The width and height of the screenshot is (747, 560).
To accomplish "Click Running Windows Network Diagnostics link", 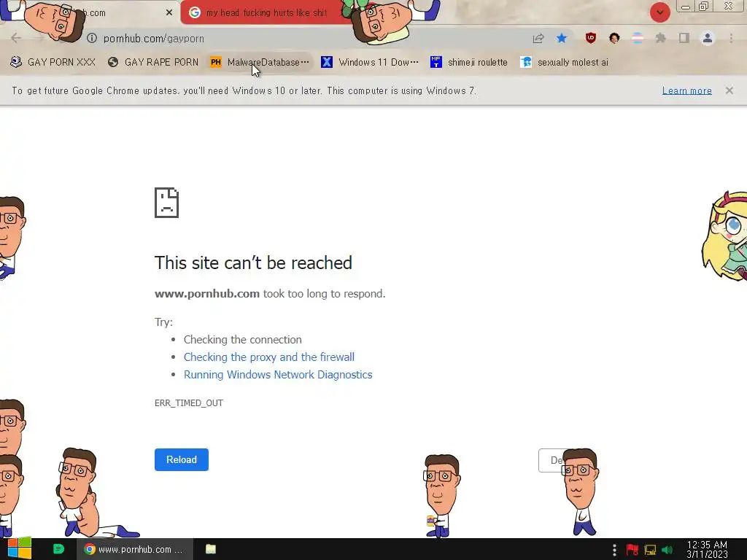I will pyautogui.click(x=278, y=375).
